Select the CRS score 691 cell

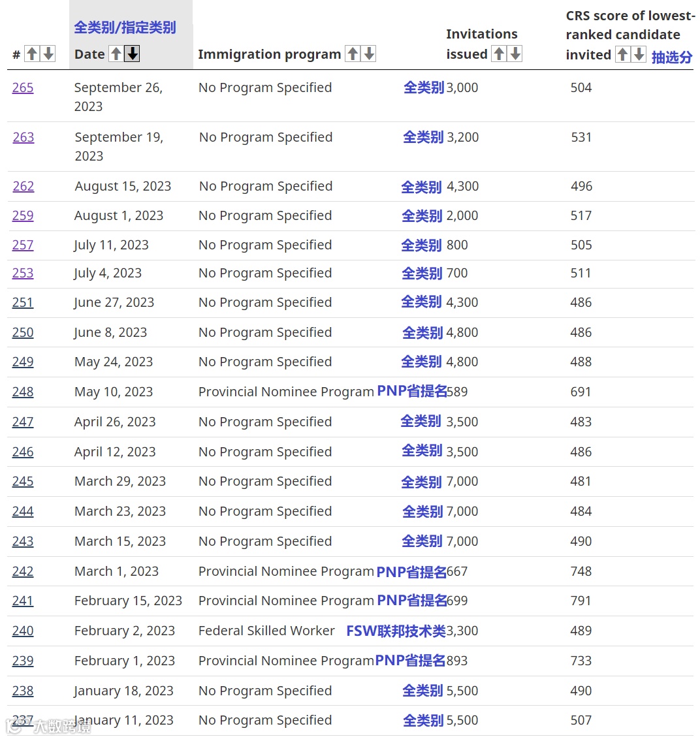[581, 392]
